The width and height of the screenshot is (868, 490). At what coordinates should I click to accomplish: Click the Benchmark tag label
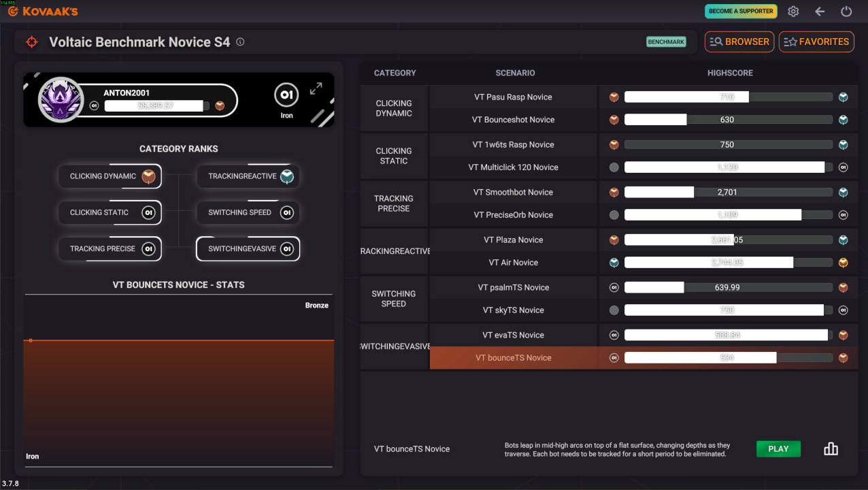point(666,42)
